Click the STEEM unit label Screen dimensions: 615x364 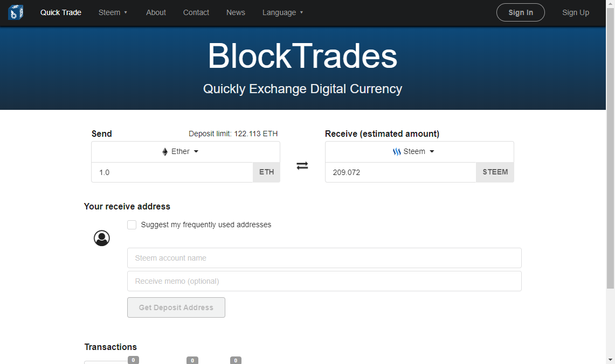pos(495,172)
